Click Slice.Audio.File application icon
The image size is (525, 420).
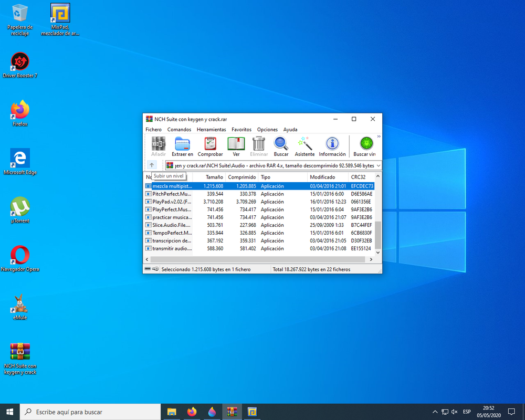coord(149,225)
